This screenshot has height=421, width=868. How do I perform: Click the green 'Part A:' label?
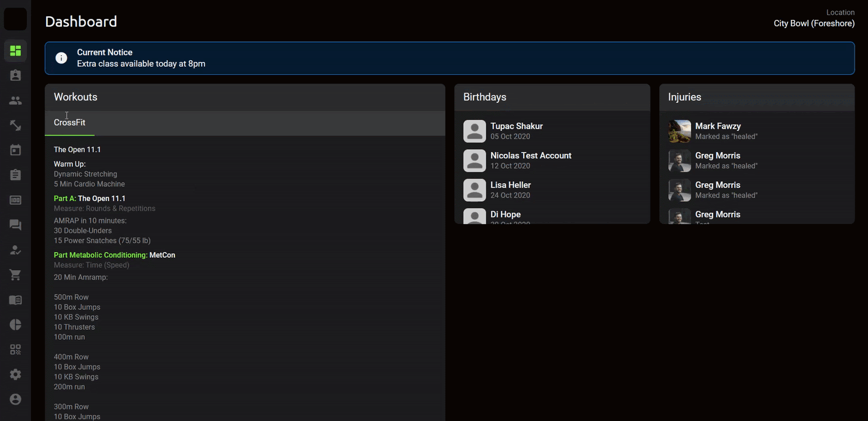[x=65, y=199]
